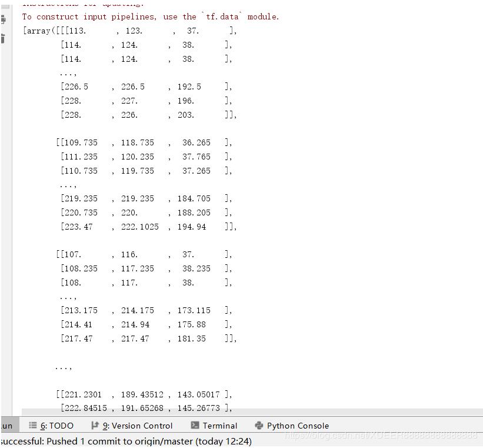Click the value '111.235'

[x=81, y=157]
